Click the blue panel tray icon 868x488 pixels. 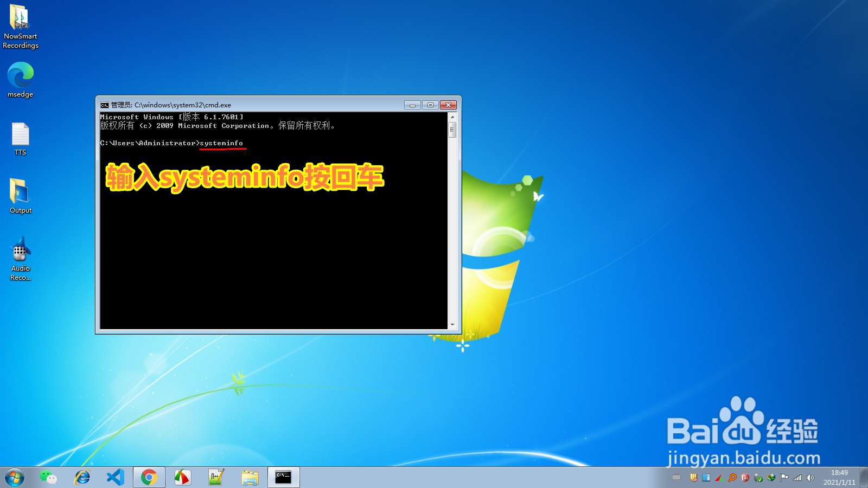click(706, 478)
